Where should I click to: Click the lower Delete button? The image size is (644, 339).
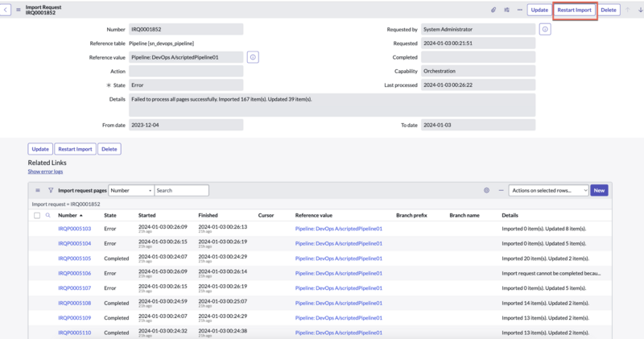click(109, 149)
